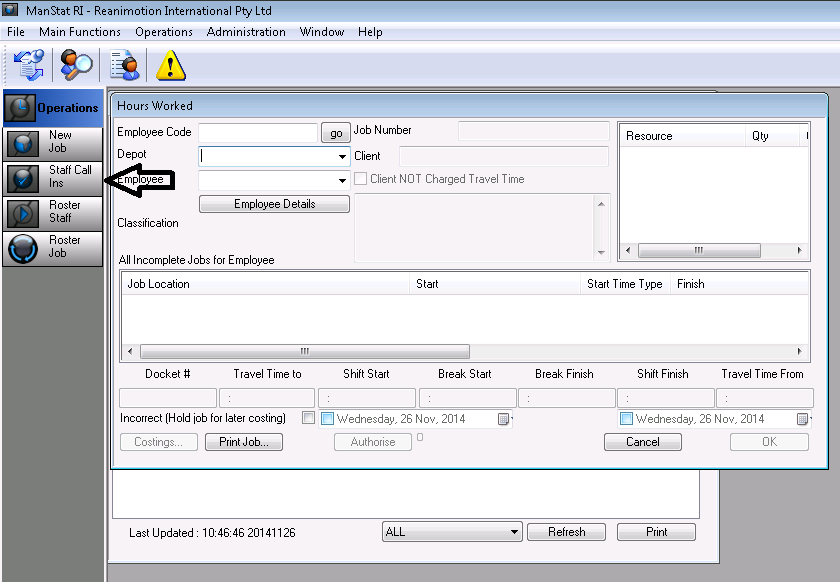840x582 pixels.
Task: Click the Job Location column header
Action: (x=266, y=284)
